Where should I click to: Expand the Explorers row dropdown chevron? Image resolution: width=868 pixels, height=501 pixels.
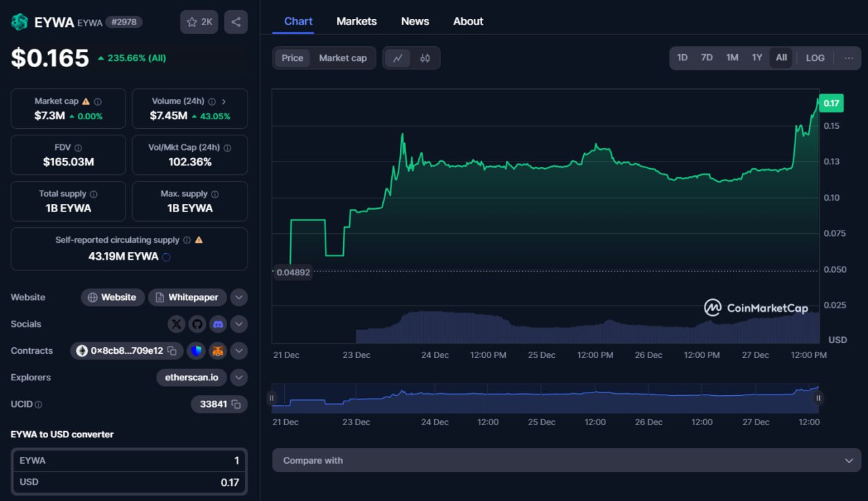click(x=239, y=377)
